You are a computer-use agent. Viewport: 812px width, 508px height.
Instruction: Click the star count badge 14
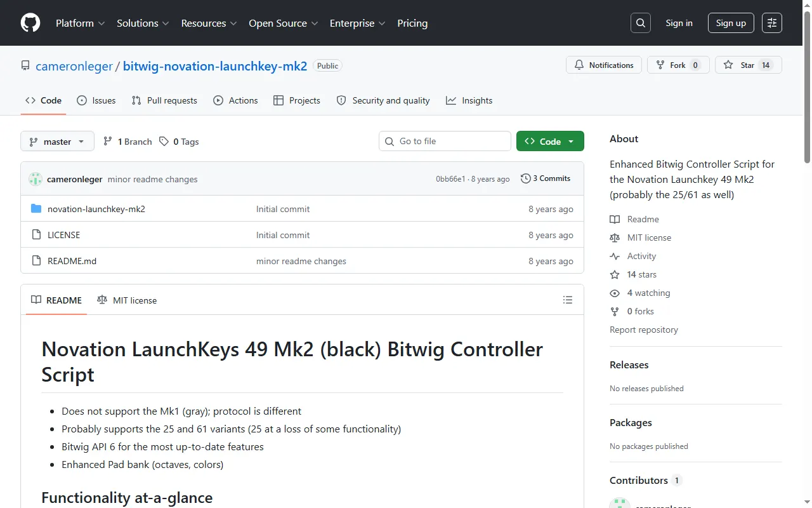coord(766,65)
